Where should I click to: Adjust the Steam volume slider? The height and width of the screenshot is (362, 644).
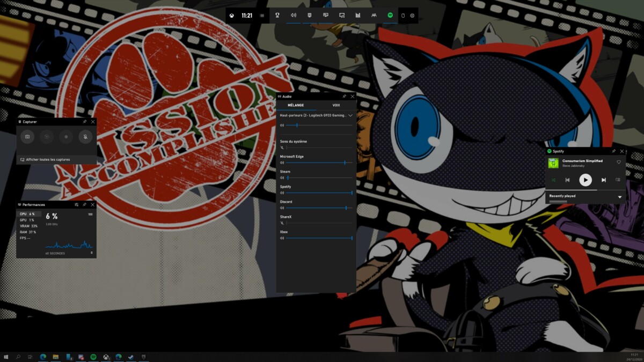click(x=319, y=178)
